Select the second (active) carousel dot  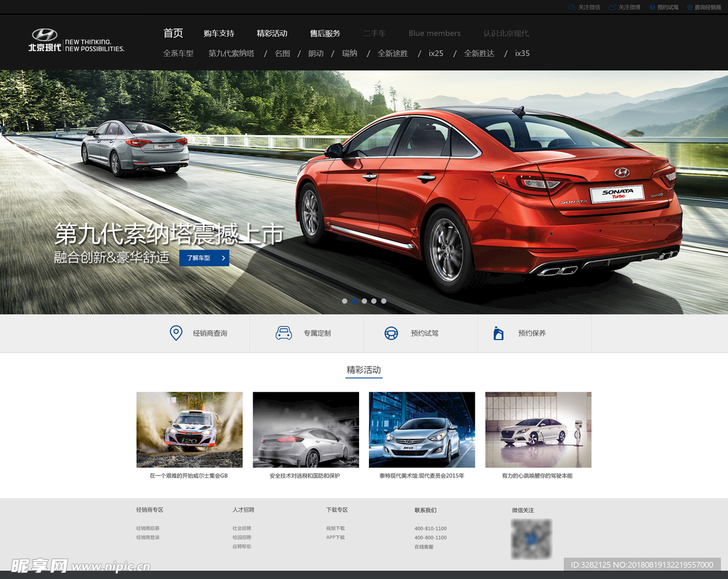354,301
